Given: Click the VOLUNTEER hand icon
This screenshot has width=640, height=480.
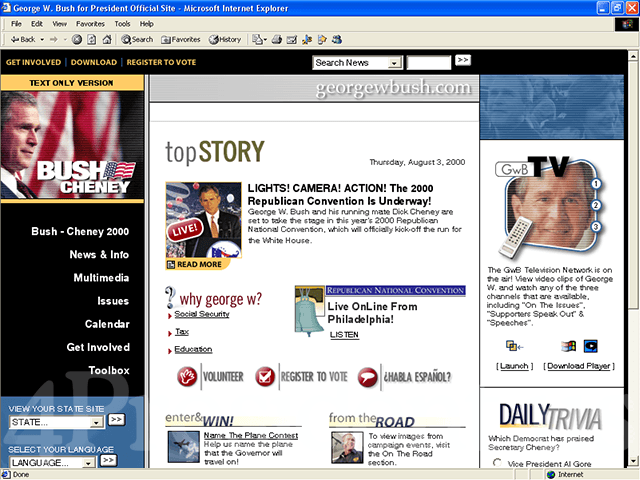Looking at the screenshot, I should [x=187, y=376].
